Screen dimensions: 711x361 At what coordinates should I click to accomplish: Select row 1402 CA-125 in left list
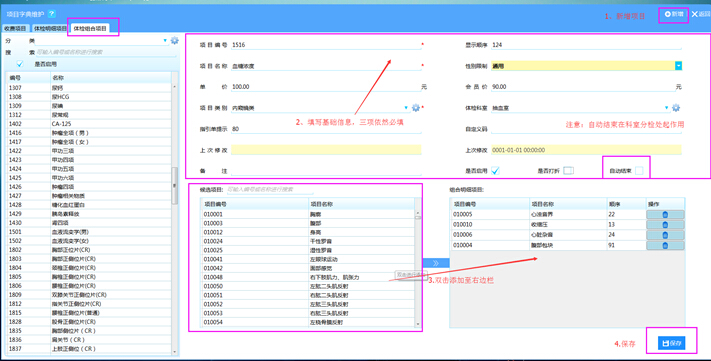[89, 124]
